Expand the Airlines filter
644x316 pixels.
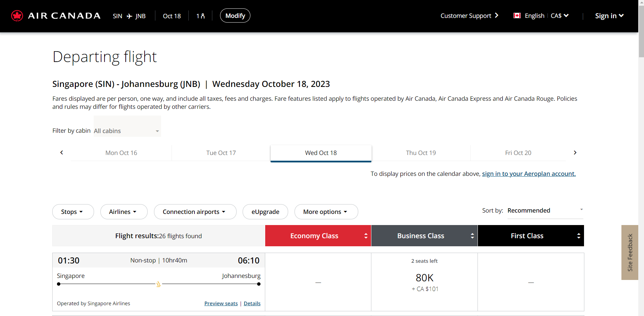[x=124, y=212]
